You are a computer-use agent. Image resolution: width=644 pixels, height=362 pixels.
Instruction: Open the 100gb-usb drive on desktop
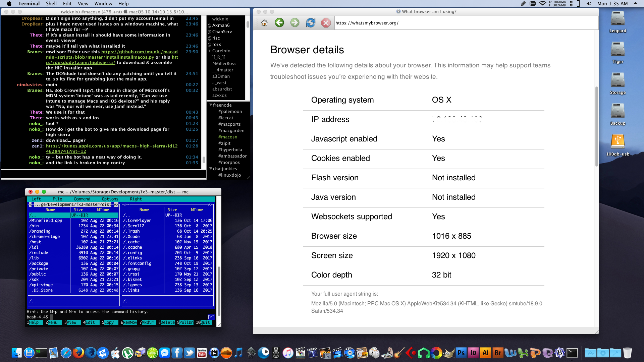point(618,145)
